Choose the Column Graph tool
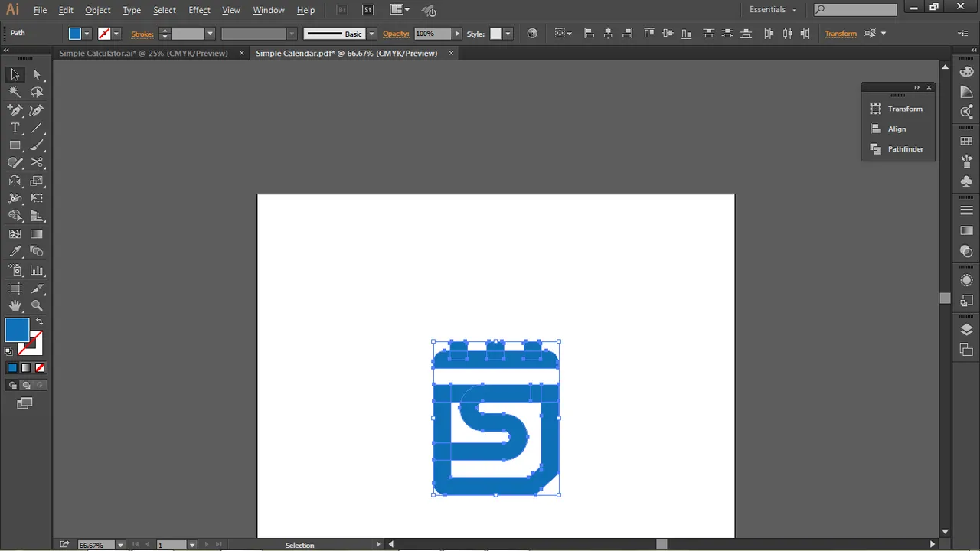The image size is (980, 551). pos(37,270)
